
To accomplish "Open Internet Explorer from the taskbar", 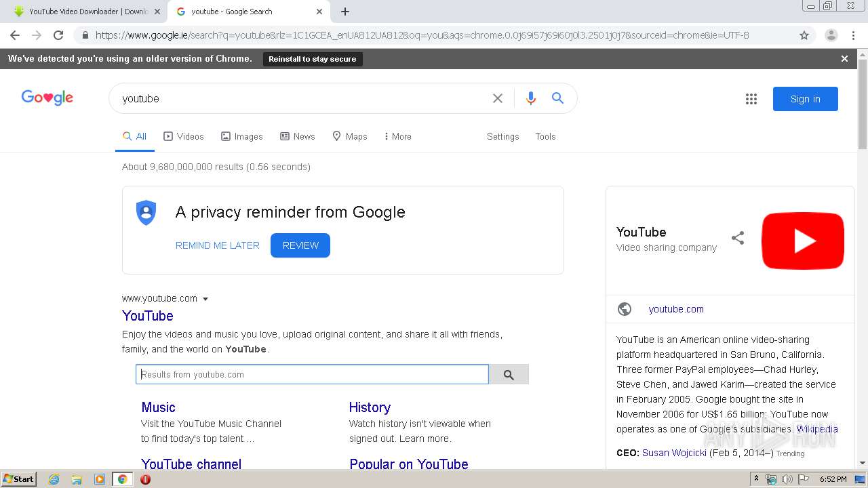I will point(54,479).
